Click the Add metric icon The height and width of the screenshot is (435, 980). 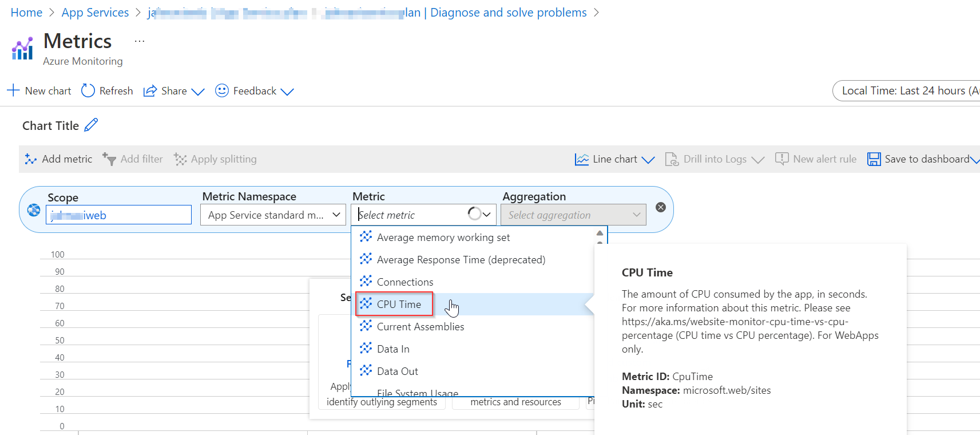coord(31,159)
